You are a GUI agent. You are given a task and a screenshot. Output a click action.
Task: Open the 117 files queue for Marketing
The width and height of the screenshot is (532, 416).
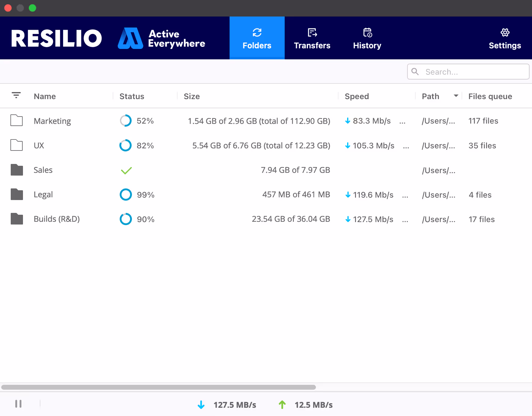pyautogui.click(x=483, y=121)
